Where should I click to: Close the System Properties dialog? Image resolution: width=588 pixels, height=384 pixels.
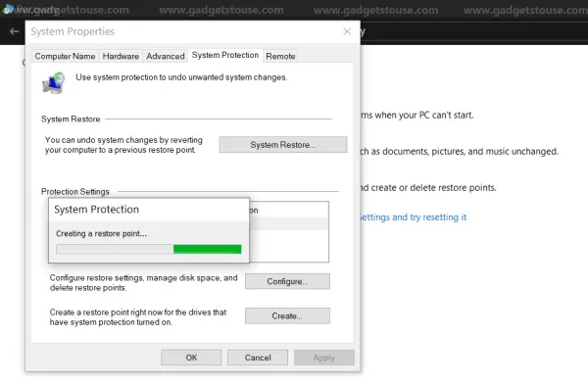(347, 31)
